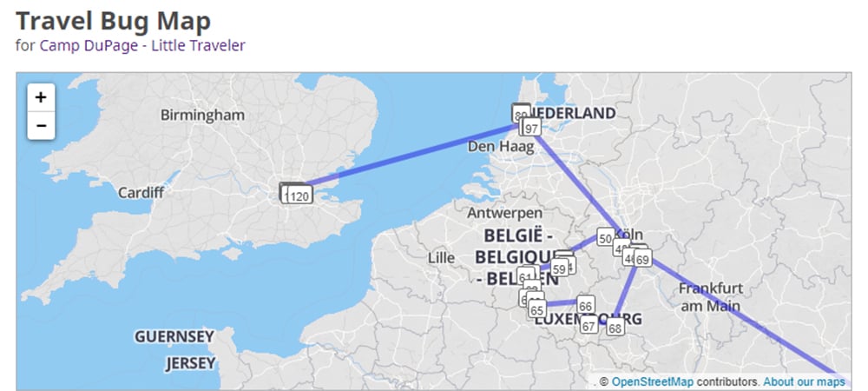Click the route line near Frankfurt am Main
Image resolution: width=868 pixels, height=391 pixels.
pyautogui.click(x=742, y=316)
